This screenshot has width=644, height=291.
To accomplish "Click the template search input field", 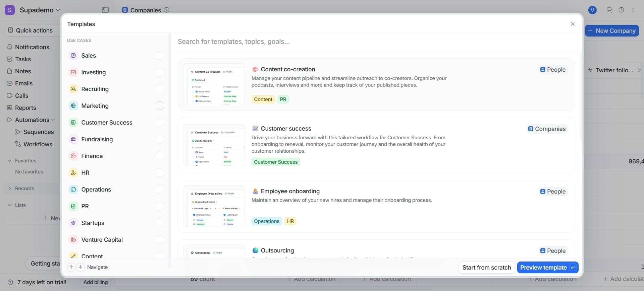I will (369, 42).
